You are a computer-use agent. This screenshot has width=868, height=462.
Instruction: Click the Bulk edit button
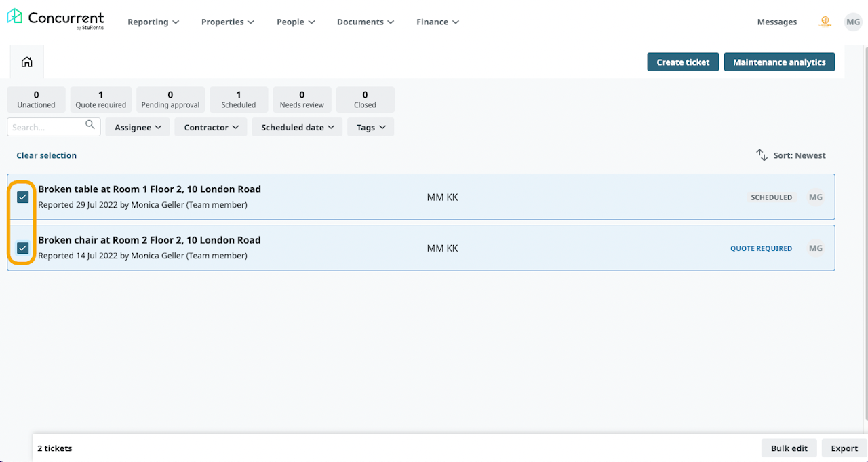(789, 448)
